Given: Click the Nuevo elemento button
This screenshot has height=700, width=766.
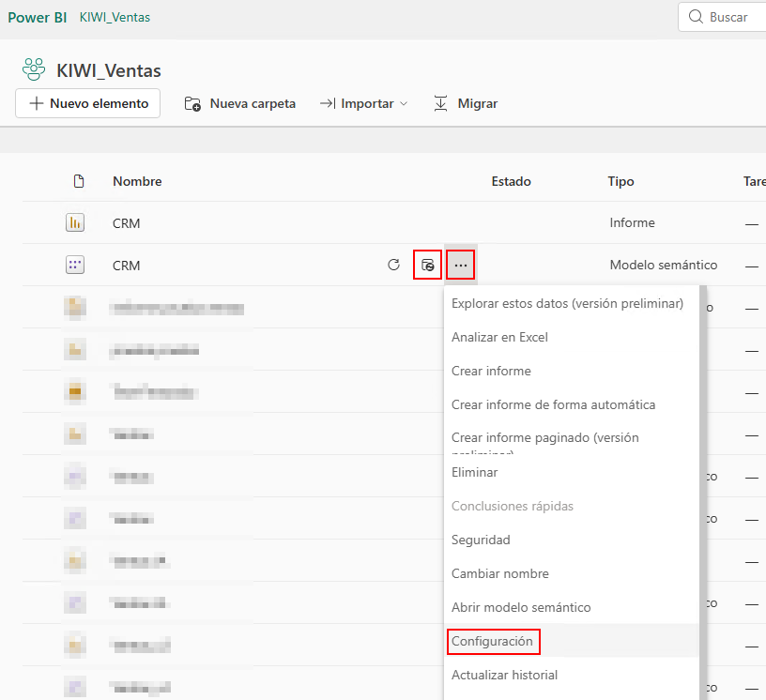Looking at the screenshot, I should point(88,104).
